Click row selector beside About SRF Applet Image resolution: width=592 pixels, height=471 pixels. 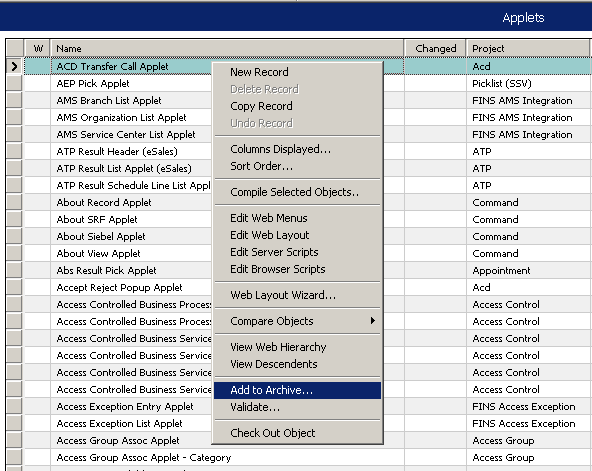pyautogui.click(x=14, y=220)
